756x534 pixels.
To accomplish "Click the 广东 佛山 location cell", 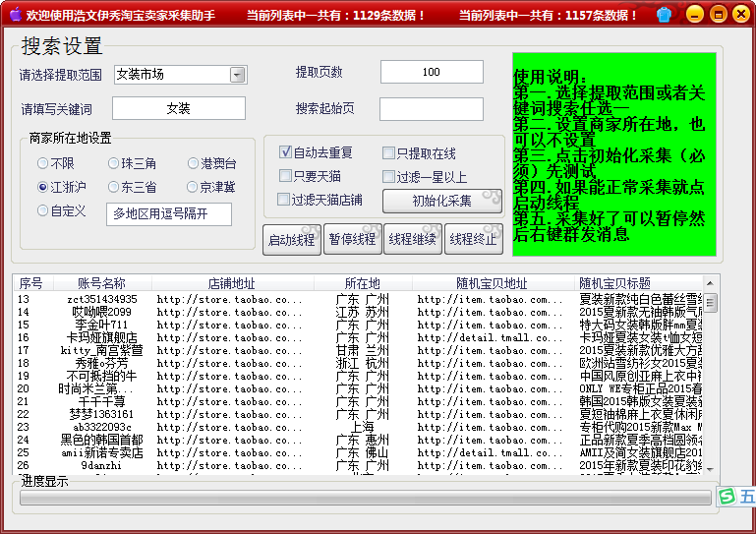I will pos(363,453).
